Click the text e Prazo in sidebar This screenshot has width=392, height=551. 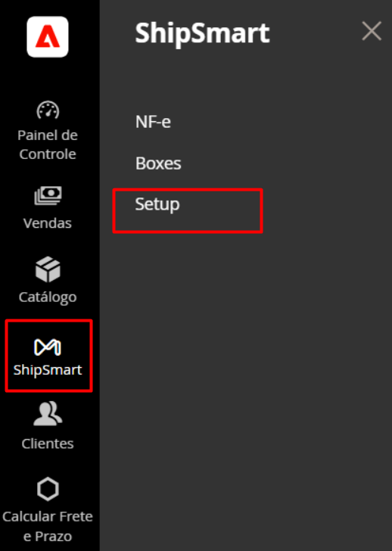(48, 537)
